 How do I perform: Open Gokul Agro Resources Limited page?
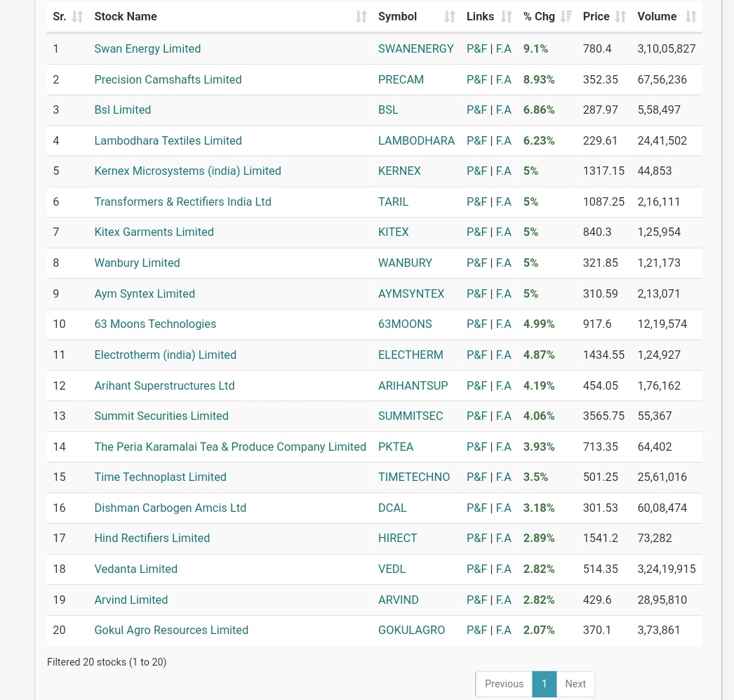click(x=171, y=630)
